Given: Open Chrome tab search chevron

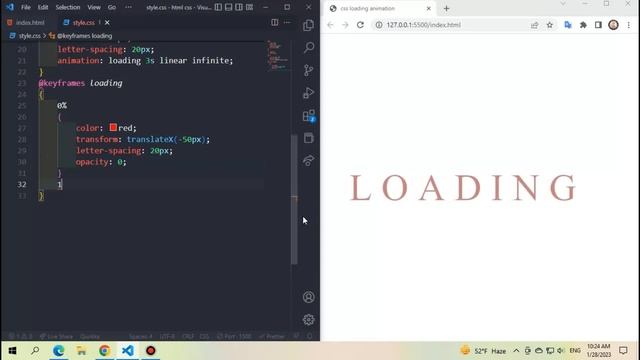Looking at the screenshot, I should tap(563, 4).
